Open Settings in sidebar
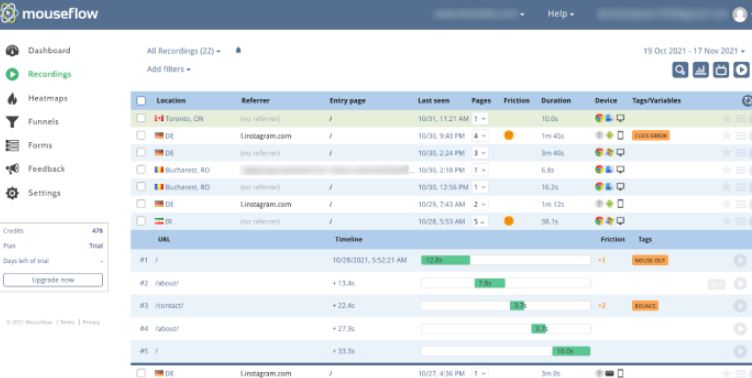The image size is (752, 378). tap(44, 193)
